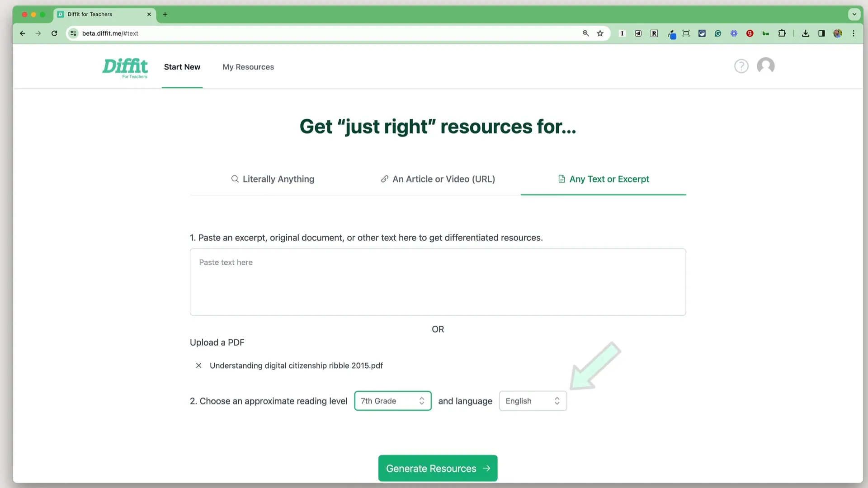Open the 'R' extension icon
The height and width of the screenshot is (488, 868).
click(654, 33)
